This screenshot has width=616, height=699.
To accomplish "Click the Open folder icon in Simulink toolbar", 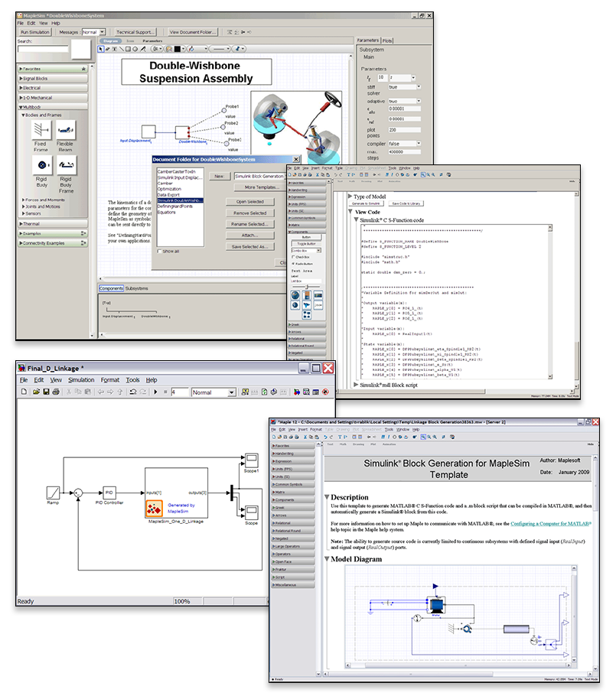I will point(36,392).
